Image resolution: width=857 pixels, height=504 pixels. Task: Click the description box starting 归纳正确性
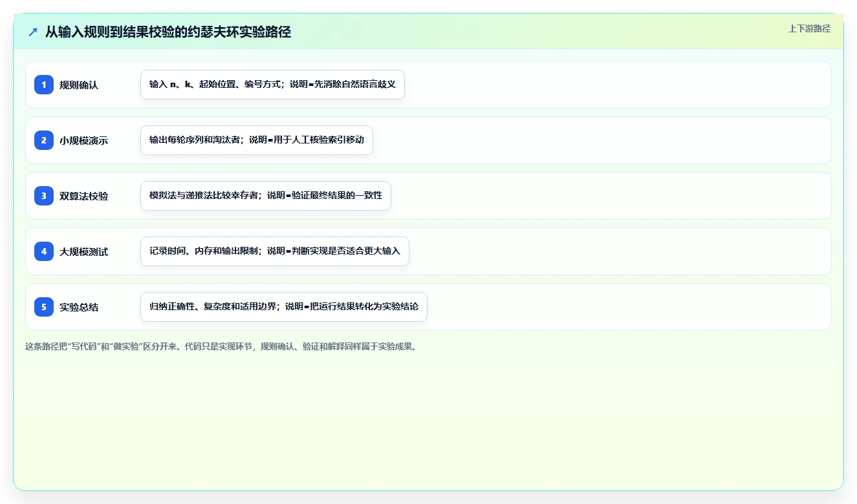coord(284,307)
